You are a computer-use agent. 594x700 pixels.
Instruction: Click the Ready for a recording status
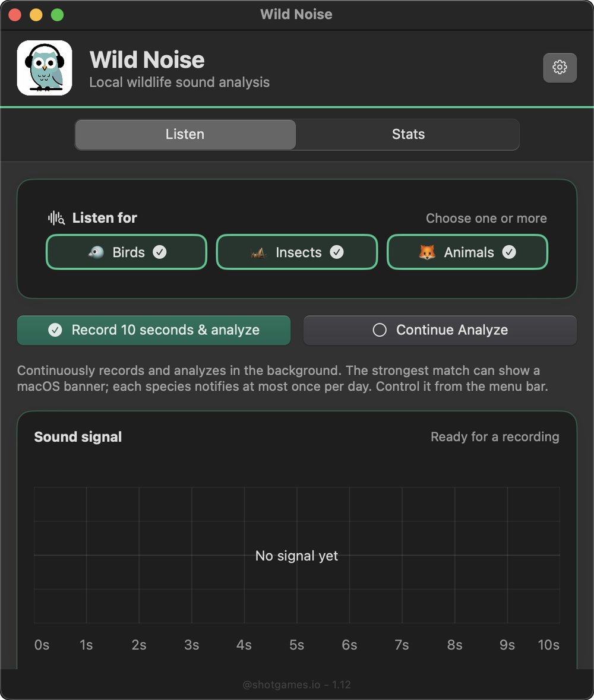coord(495,436)
